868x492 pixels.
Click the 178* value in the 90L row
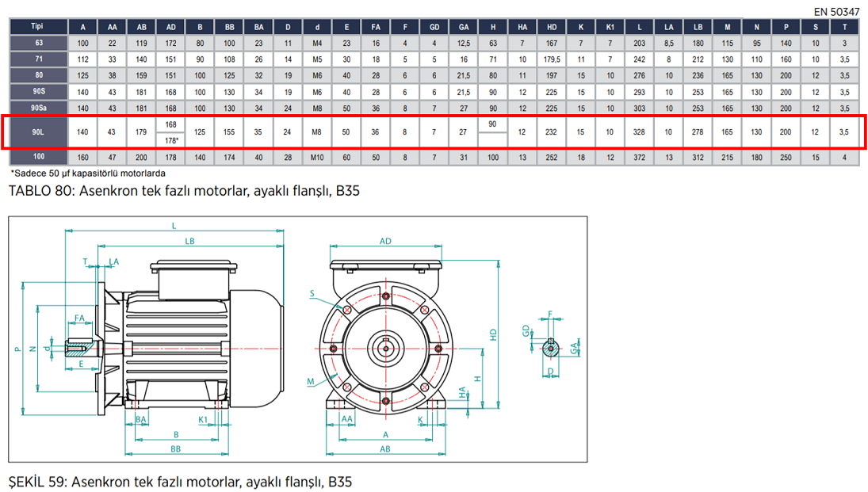click(171, 140)
